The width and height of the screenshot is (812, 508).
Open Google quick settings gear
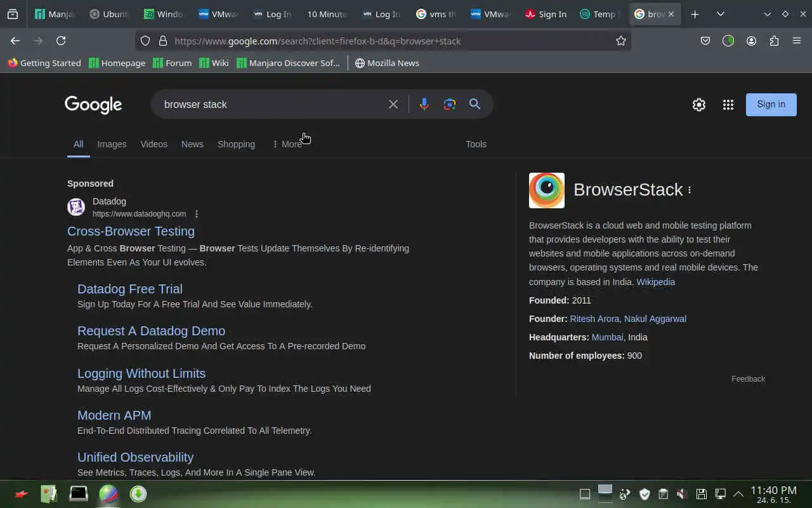point(699,105)
